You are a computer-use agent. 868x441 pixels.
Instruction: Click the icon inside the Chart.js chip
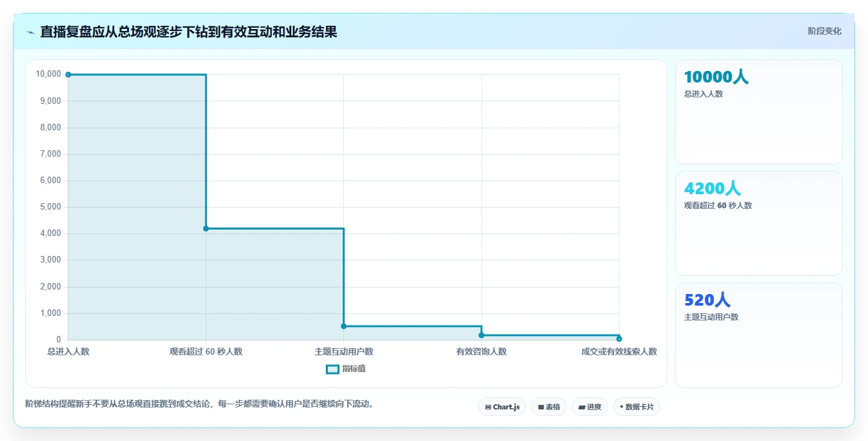pyautogui.click(x=488, y=407)
